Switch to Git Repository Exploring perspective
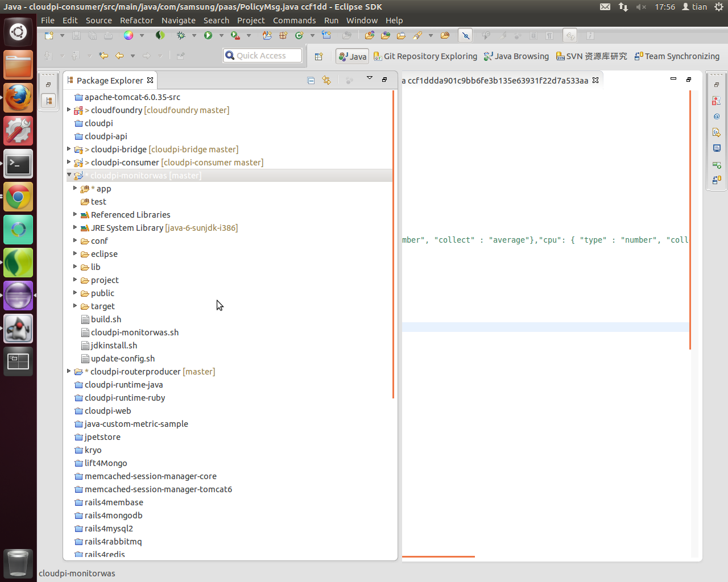 point(425,56)
